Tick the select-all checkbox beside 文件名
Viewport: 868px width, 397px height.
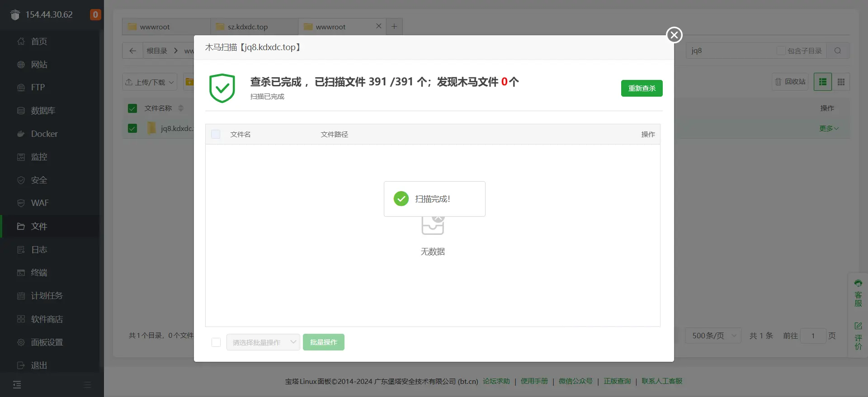click(x=216, y=134)
